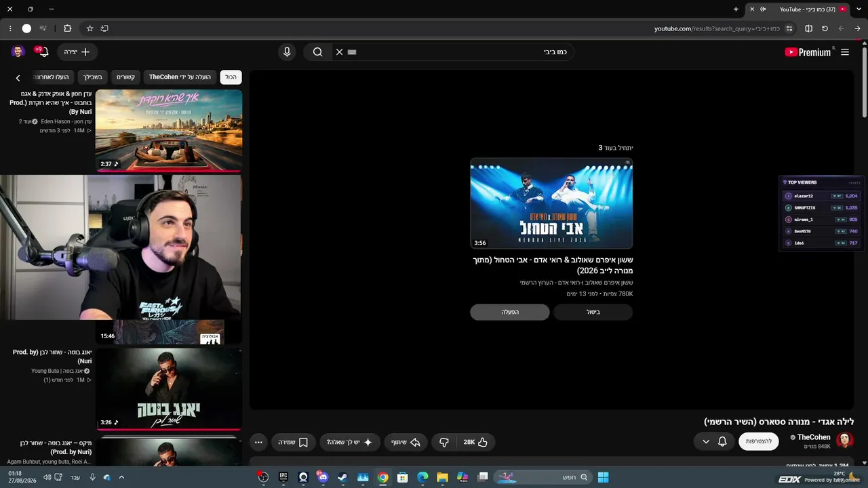Go forward in browser history
This screenshot has width=868, height=488.
(842, 28)
